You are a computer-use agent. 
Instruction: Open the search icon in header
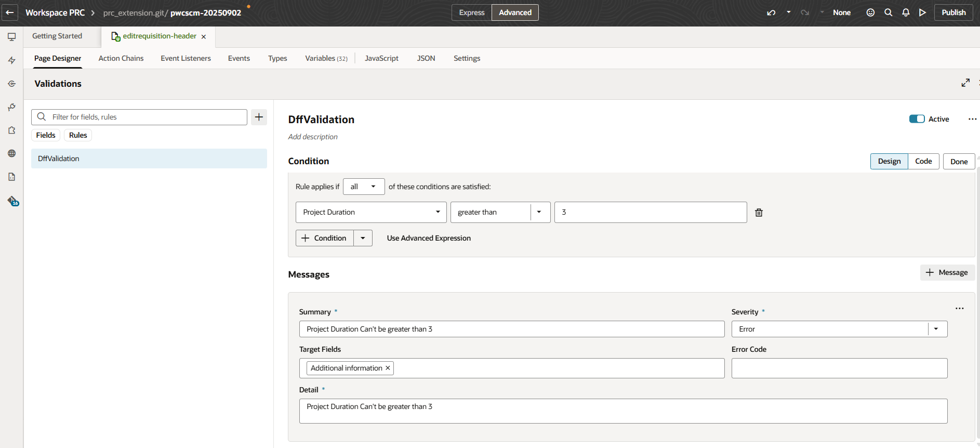pyautogui.click(x=888, y=12)
